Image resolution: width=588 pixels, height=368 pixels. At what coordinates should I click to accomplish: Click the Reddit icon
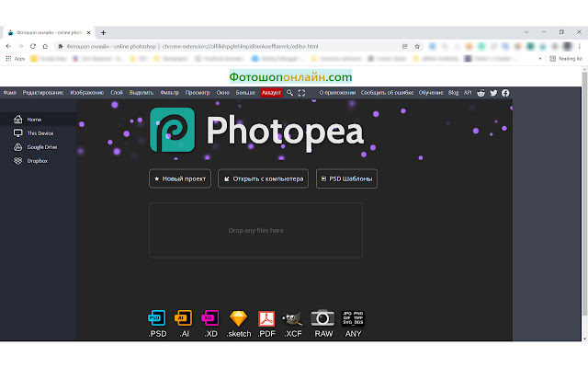(481, 93)
